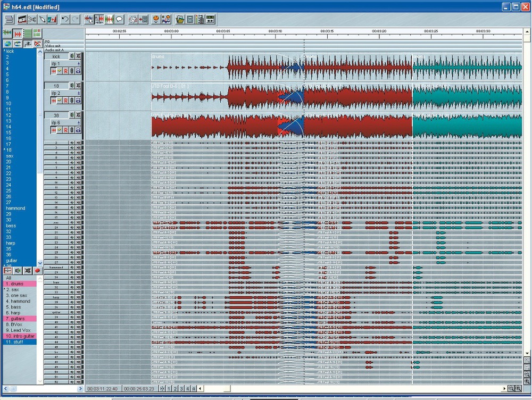The height and width of the screenshot is (400, 532).
Task: Click the group solo speaker button
Action: (18, 270)
